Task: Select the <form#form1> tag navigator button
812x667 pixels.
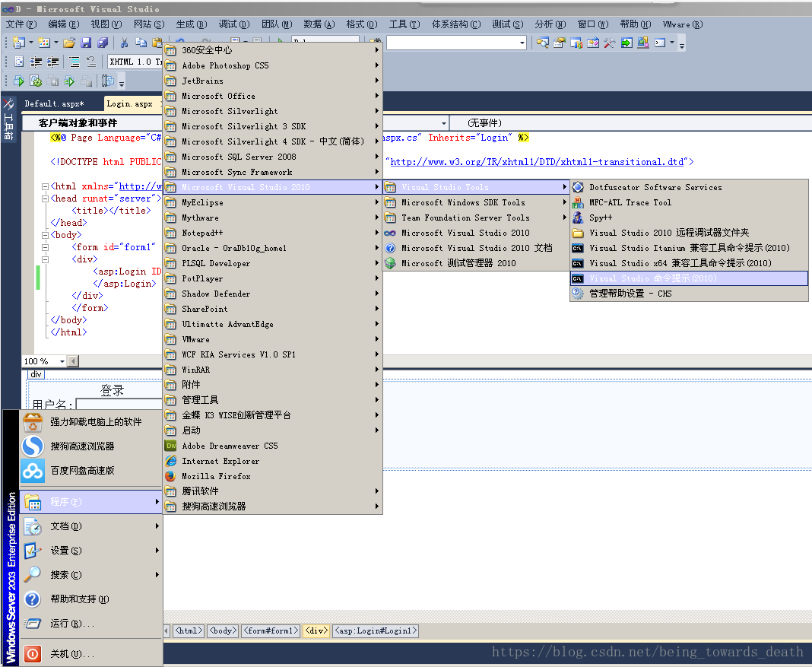Action: tap(271, 630)
